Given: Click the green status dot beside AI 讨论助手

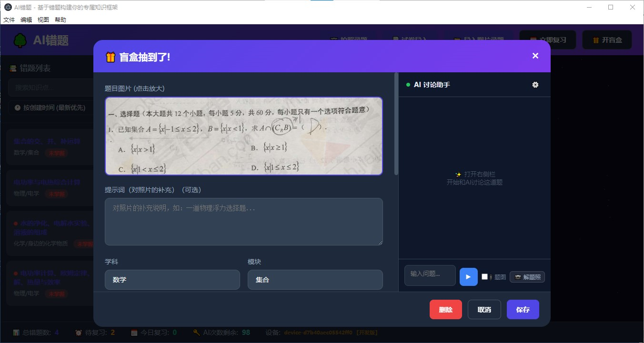Looking at the screenshot, I should pyautogui.click(x=408, y=85).
